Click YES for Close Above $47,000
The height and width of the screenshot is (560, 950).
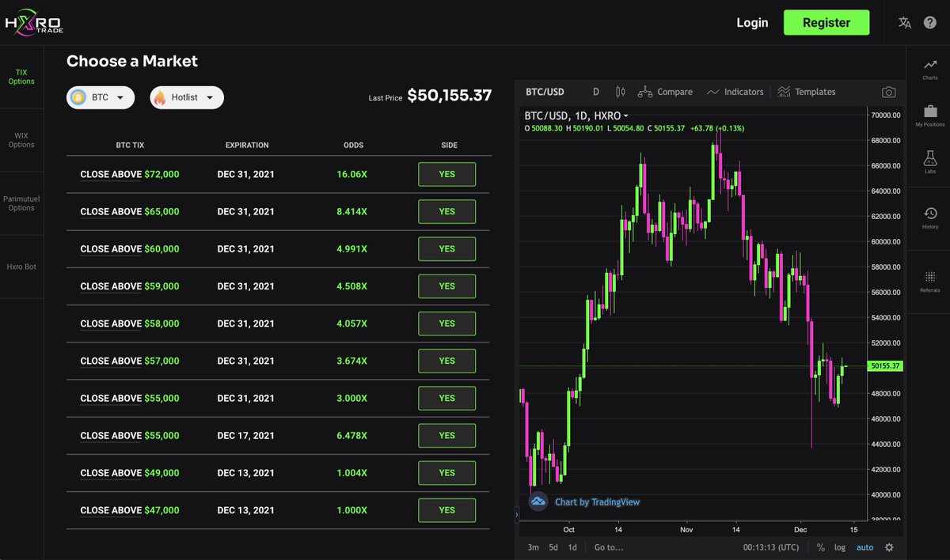[x=446, y=510]
